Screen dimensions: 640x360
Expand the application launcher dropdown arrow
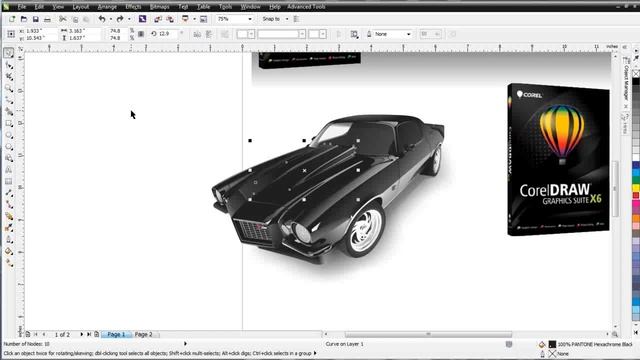click(x=194, y=19)
